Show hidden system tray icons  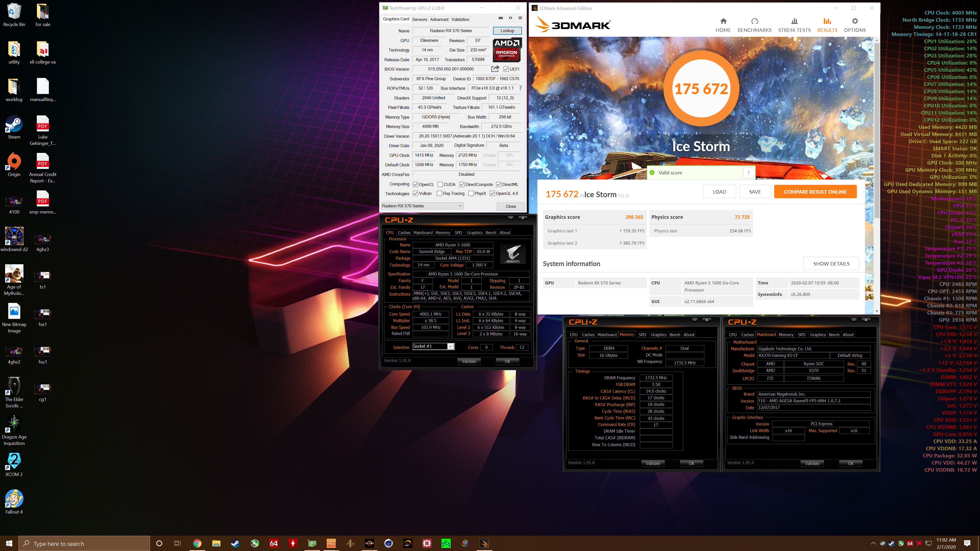pyautogui.click(x=873, y=543)
